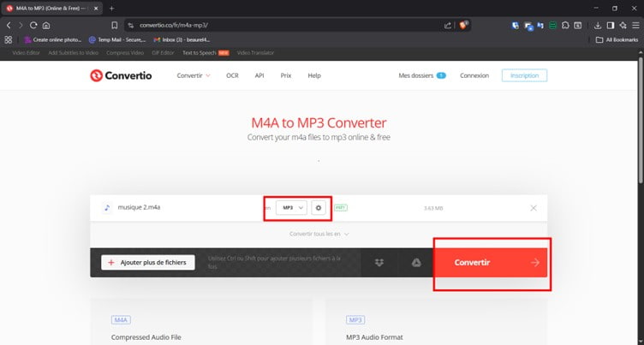Screen dimensions: 644x345
Task: Click the M4A format badge
Action: tap(121, 320)
